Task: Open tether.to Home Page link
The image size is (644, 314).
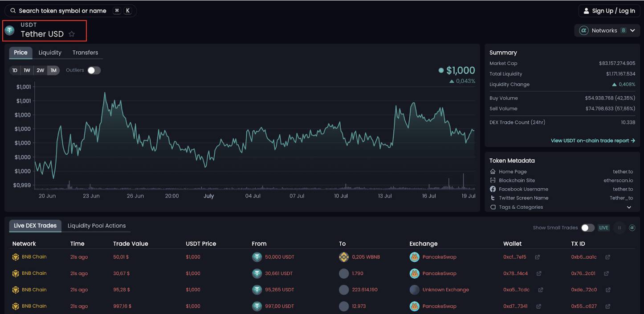Action: (x=623, y=172)
